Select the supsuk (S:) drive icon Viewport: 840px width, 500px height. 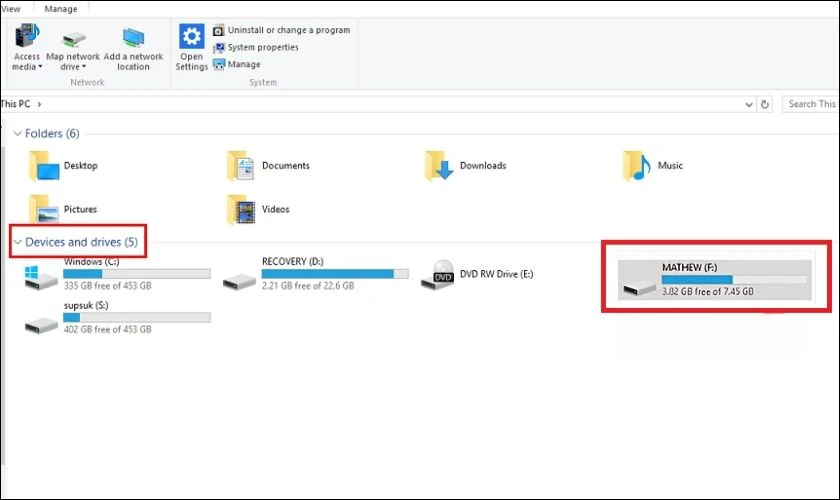[41, 325]
